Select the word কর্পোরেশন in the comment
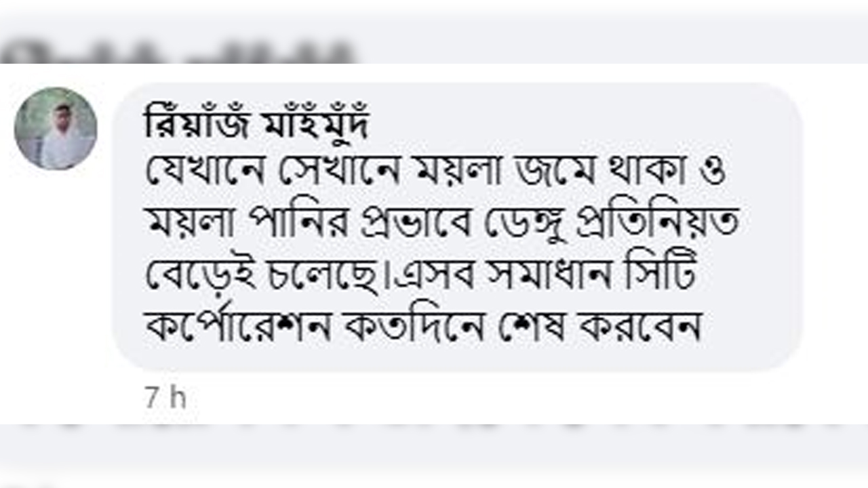The height and width of the screenshot is (488, 868). pos(238,327)
